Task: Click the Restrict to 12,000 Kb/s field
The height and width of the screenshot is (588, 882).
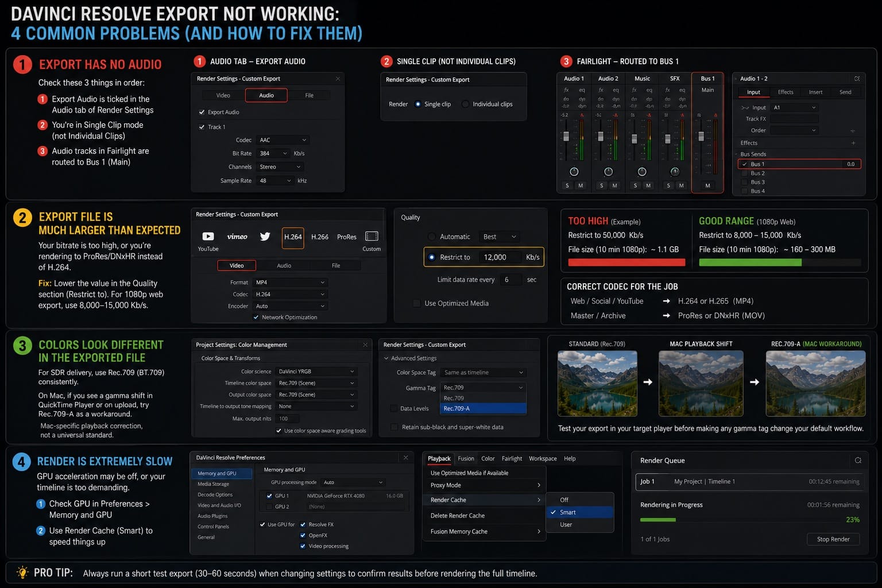Action: [501, 257]
